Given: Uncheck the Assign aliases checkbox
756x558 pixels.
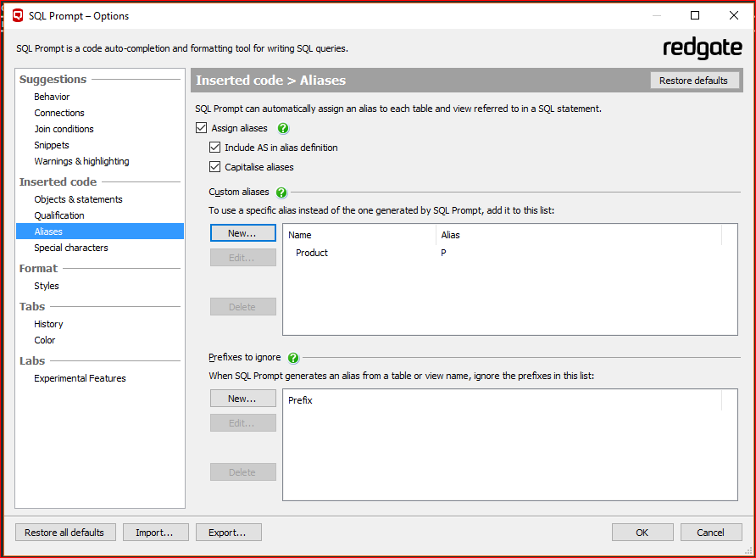Looking at the screenshot, I should (x=201, y=128).
